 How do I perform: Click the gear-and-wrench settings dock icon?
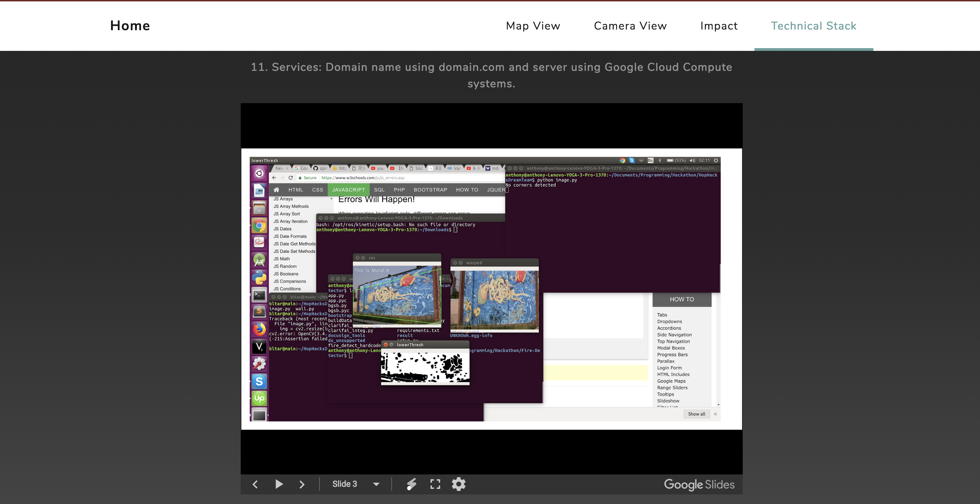tap(259, 364)
